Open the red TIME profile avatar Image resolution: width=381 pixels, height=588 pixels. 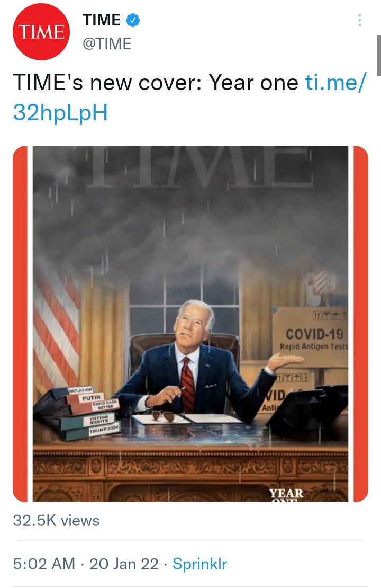coord(41,31)
